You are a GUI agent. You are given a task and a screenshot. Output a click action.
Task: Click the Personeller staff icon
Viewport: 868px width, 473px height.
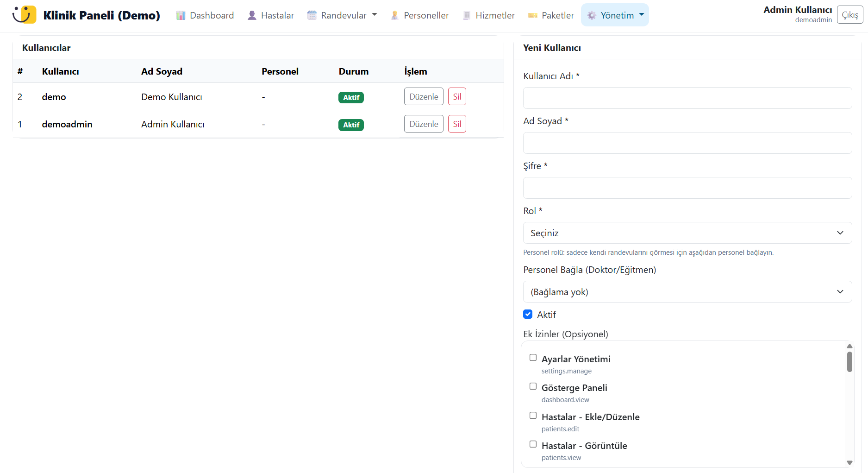tap(394, 16)
